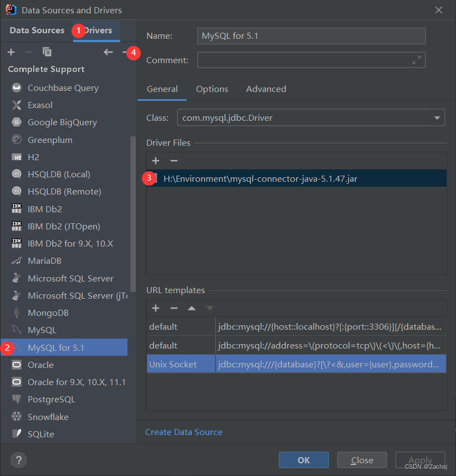
Task: Open the Options tab
Action: pyautogui.click(x=212, y=89)
